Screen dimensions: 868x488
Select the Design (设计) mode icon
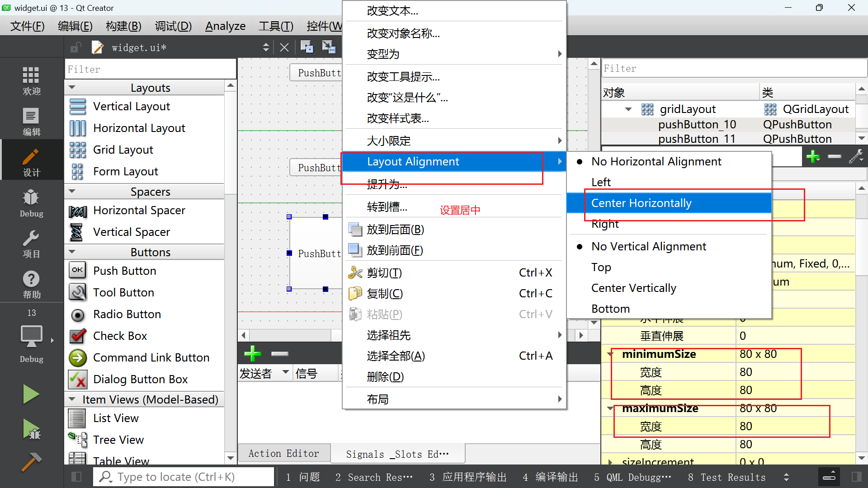(x=31, y=162)
